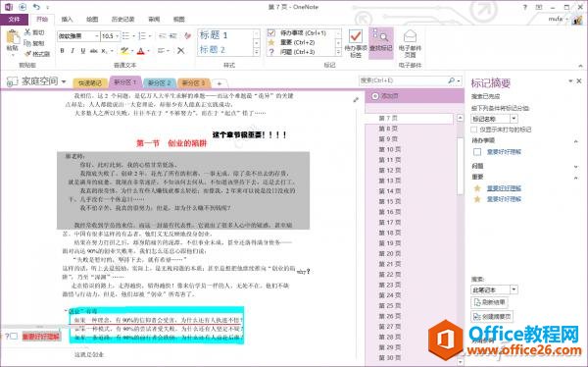Click the 刷新结果 (Refresh Results) button

pyautogui.click(x=490, y=302)
